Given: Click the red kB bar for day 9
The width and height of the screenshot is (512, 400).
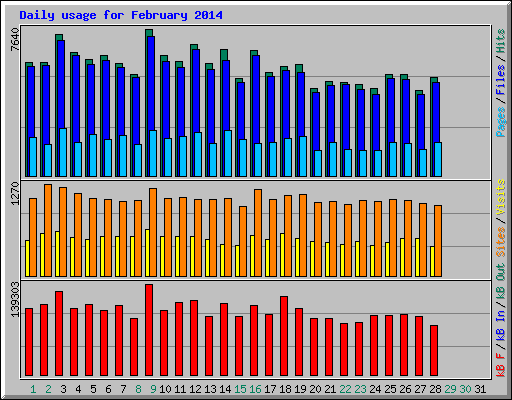Looking at the screenshot, I should [x=149, y=330].
